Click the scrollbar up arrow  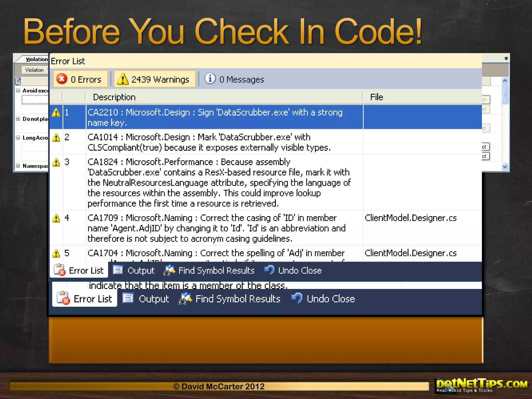coord(505,81)
